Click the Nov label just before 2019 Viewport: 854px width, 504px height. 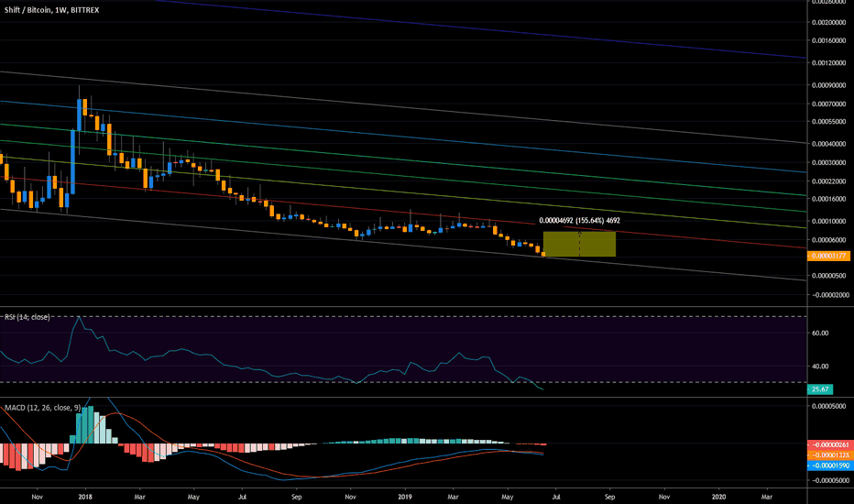point(350,497)
